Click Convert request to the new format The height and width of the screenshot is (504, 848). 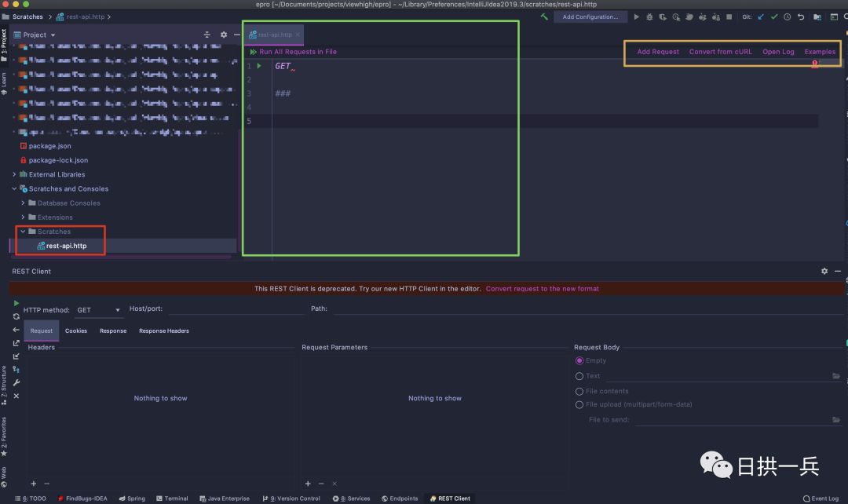click(x=542, y=289)
